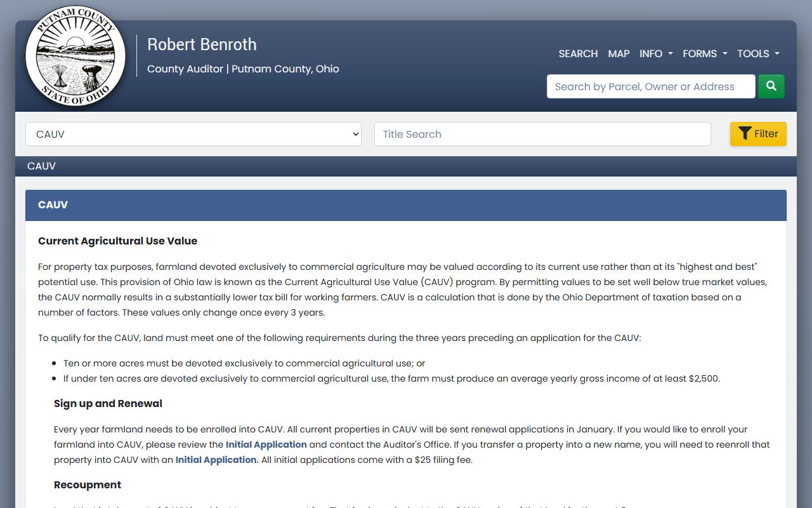Click the Recoupment section heading
812x508 pixels.
coord(88,485)
